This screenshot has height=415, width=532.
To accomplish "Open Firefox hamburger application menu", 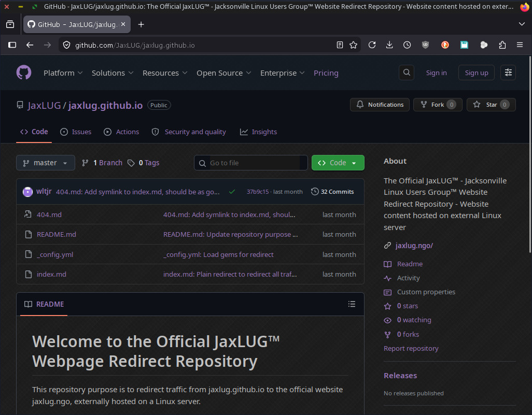I will (x=520, y=45).
